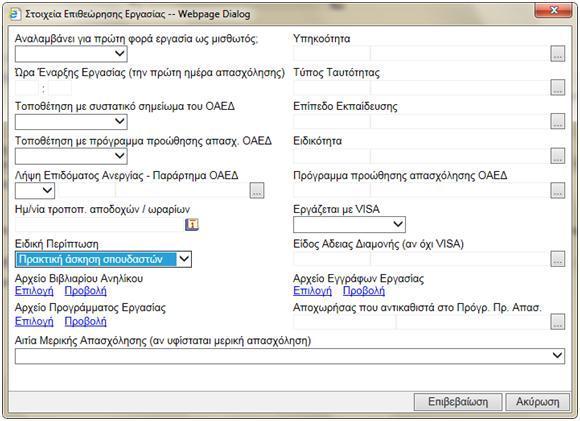The width and height of the screenshot is (580, 421).
Task: Click Ειδικότητα description field
Action: [460, 156]
